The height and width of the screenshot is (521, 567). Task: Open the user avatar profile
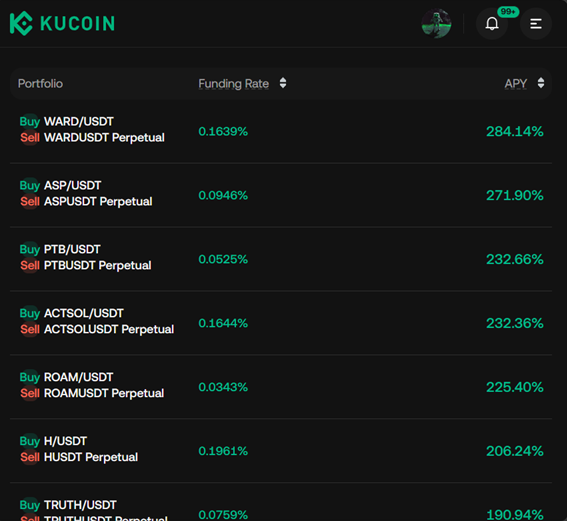point(436,24)
